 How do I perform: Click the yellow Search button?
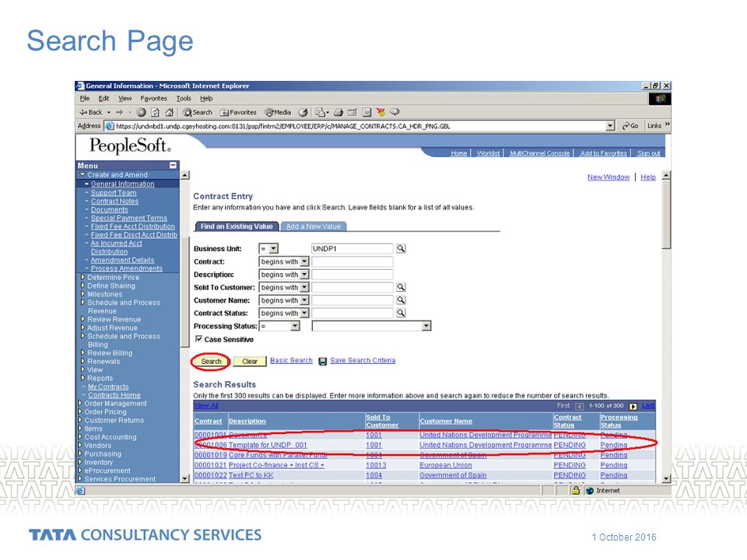(211, 362)
